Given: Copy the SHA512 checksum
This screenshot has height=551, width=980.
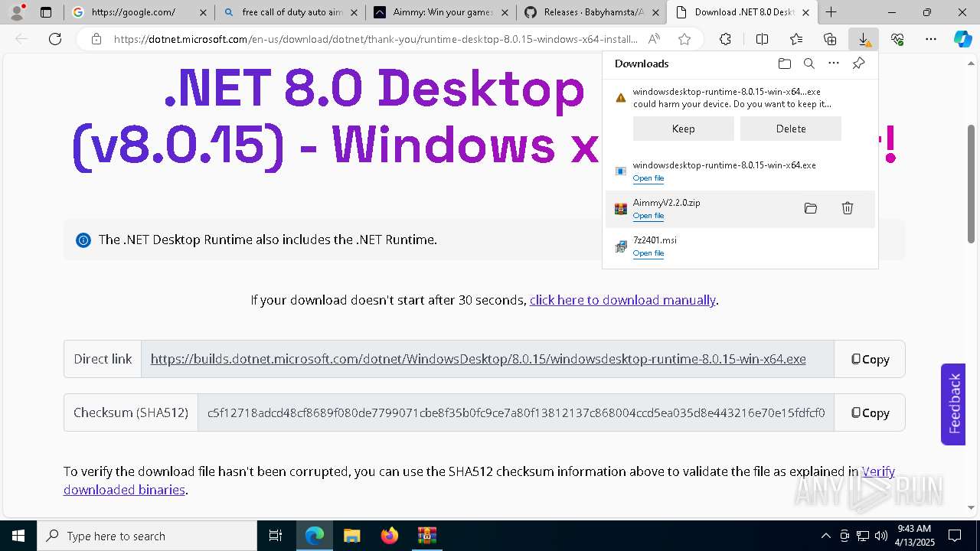Looking at the screenshot, I should [x=870, y=412].
